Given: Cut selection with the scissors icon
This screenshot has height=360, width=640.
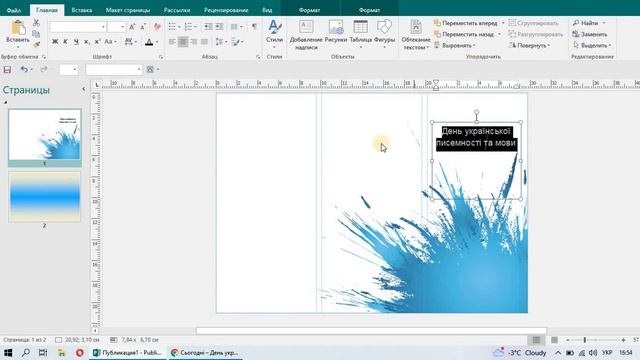Looking at the screenshot, I should point(36,23).
